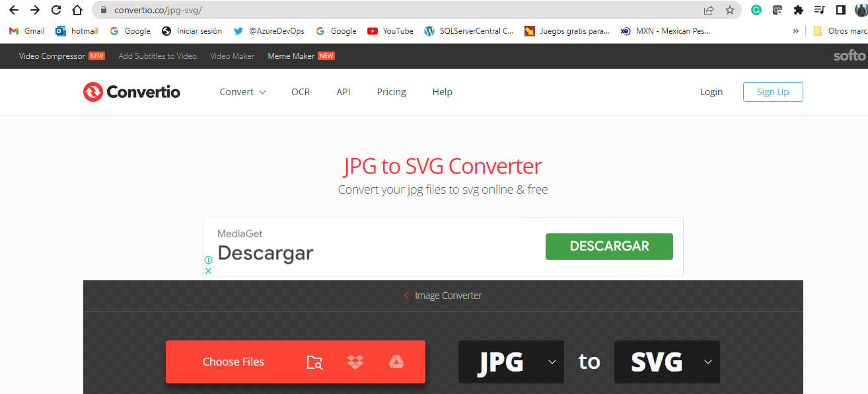Viewport: 868px width, 394px height.
Task: View site info via the padlock icon
Action: (103, 10)
